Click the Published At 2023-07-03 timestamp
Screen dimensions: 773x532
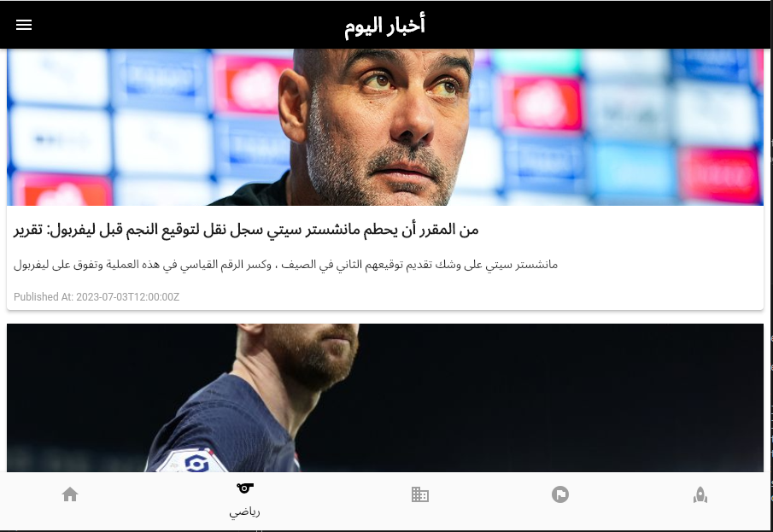(97, 297)
